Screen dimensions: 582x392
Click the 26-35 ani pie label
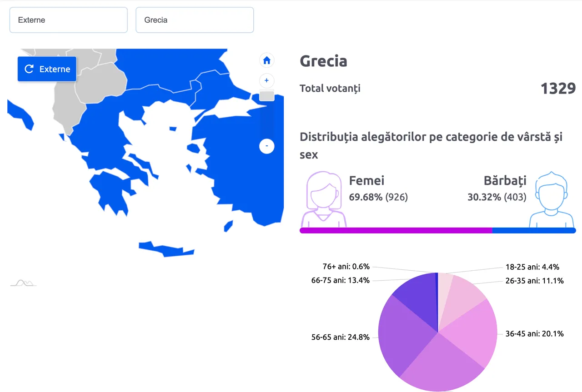[x=535, y=281]
